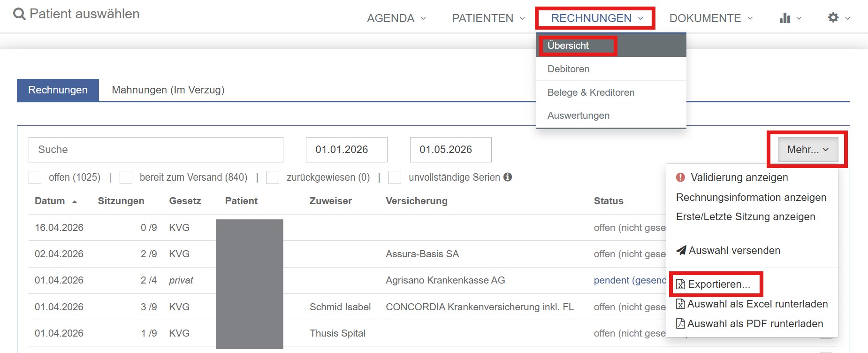This screenshot has width=868, height=353.
Task: Open the AGENDA dropdown menu
Action: click(x=396, y=18)
